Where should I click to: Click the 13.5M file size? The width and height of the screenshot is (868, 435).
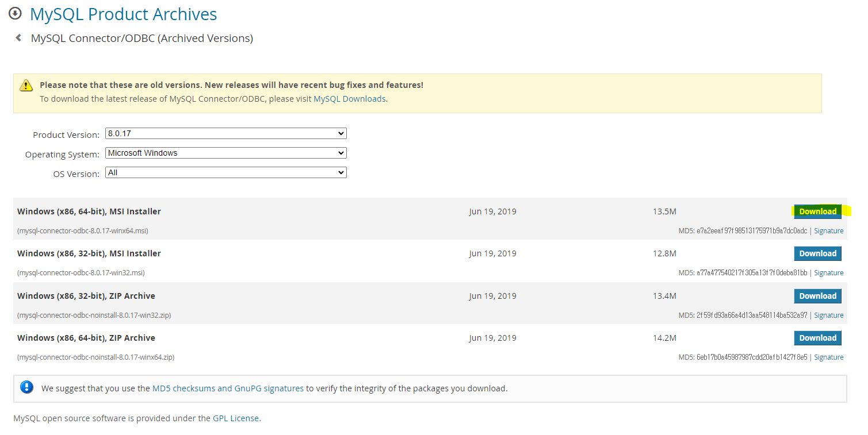[x=664, y=211]
